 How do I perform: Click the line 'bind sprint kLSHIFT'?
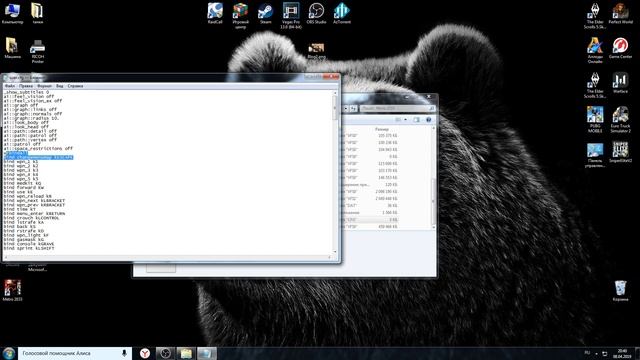[x=29, y=248]
